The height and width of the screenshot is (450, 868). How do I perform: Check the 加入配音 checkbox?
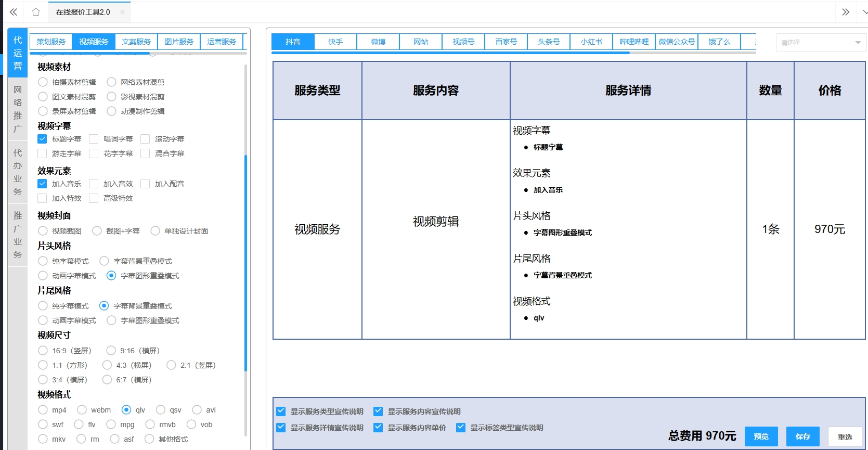[145, 184]
